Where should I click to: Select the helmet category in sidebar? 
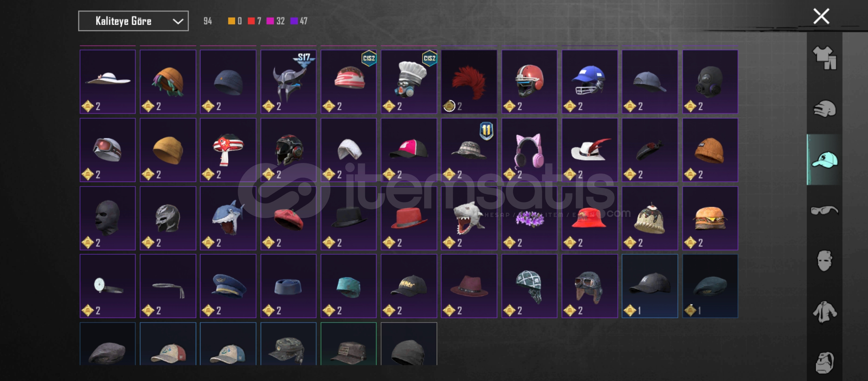824,109
